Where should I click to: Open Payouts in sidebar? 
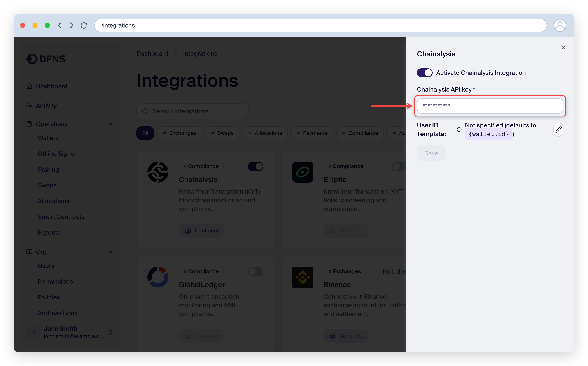click(x=49, y=232)
